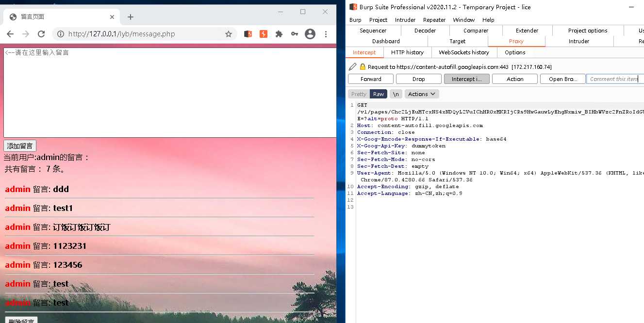Toggle the Intercept is on button

467,79
